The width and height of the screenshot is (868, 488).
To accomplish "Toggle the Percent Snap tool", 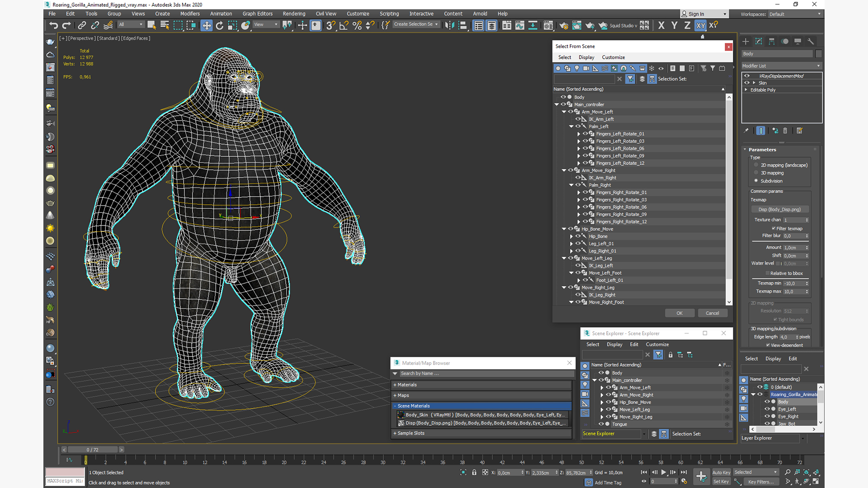I will pyautogui.click(x=357, y=25).
